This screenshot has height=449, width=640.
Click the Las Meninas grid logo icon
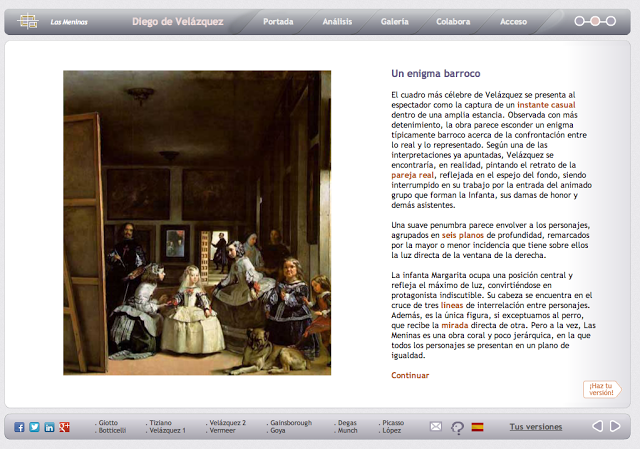point(28,21)
